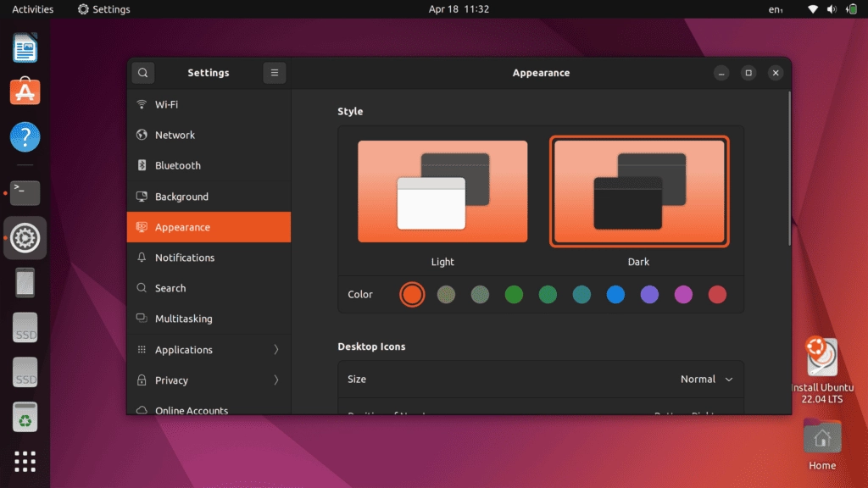Image resolution: width=868 pixels, height=488 pixels.
Task: Minimize the Settings window
Action: pyautogui.click(x=721, y=73)
